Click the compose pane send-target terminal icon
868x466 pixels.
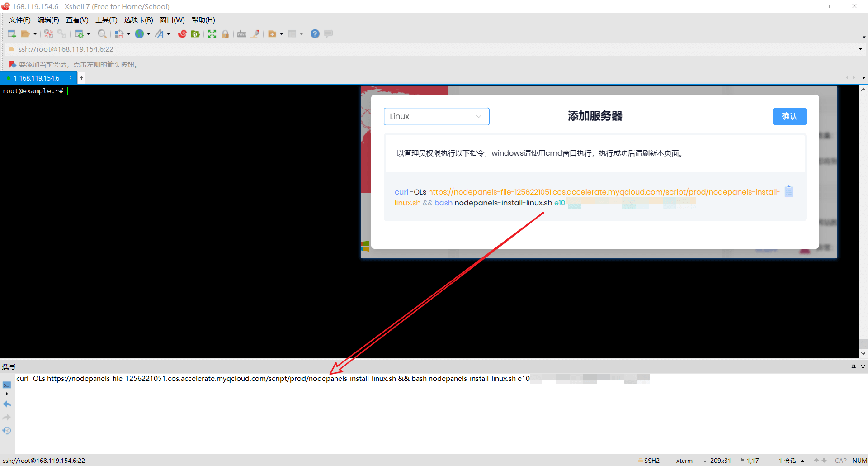(x=7, y=385)
